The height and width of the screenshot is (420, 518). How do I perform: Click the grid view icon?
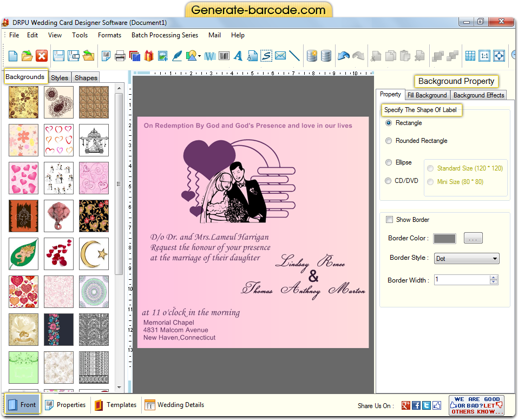(470, 56)
